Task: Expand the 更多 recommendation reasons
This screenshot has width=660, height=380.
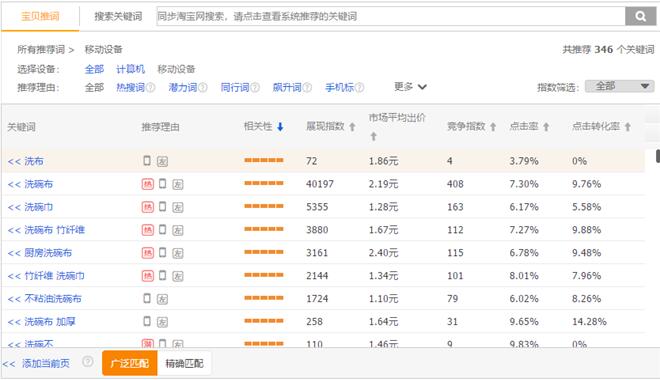Action: (x=410, y=87)
